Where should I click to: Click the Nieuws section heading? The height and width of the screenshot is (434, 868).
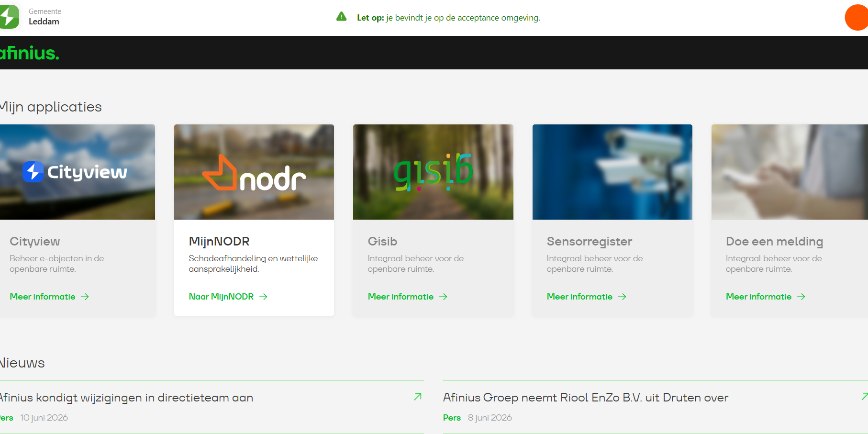click(22, 363)
